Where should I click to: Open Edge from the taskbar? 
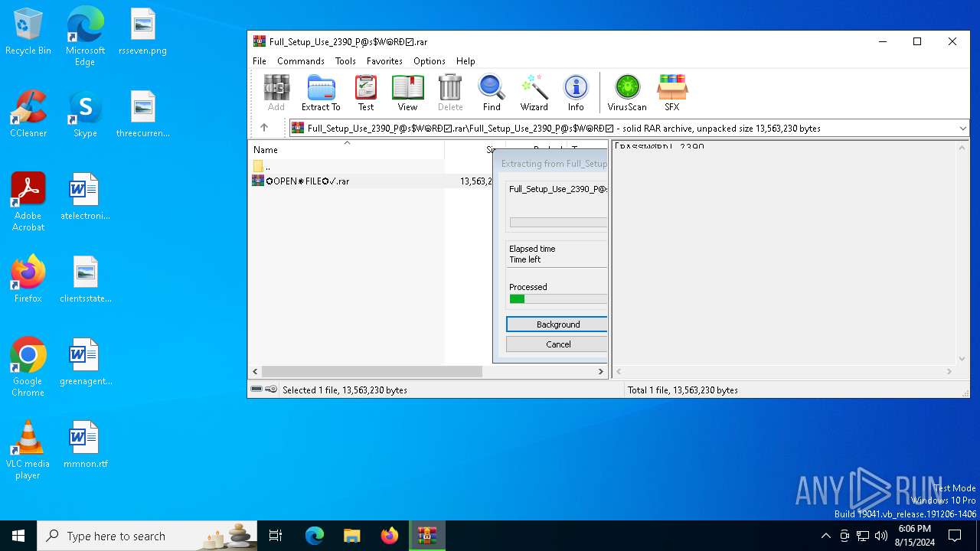(x=314, y=536)
